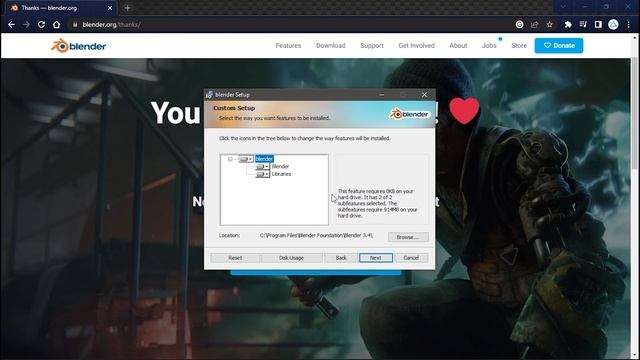
Task: Cancel the blender Setup installation
Action: (x=411, y=258)
